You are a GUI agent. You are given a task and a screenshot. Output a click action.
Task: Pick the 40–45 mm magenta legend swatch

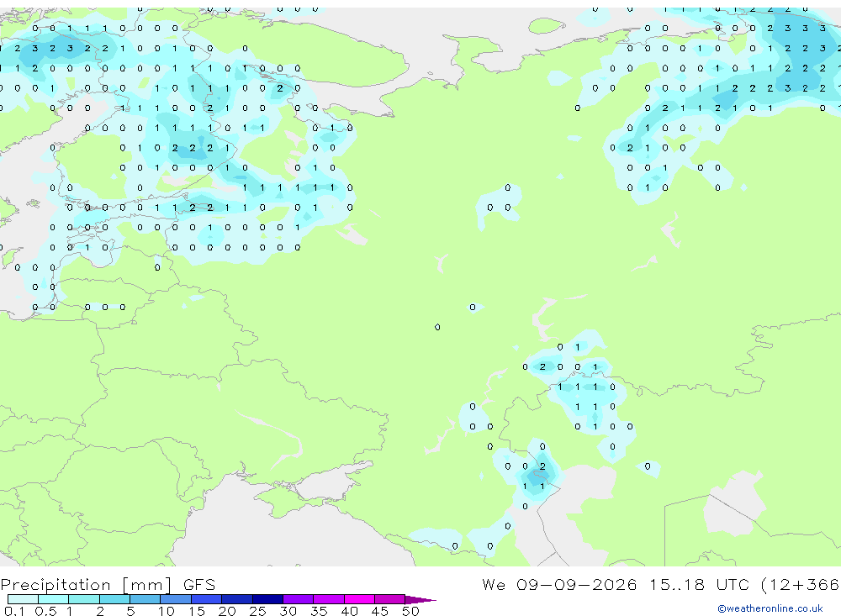coord(359,599)
